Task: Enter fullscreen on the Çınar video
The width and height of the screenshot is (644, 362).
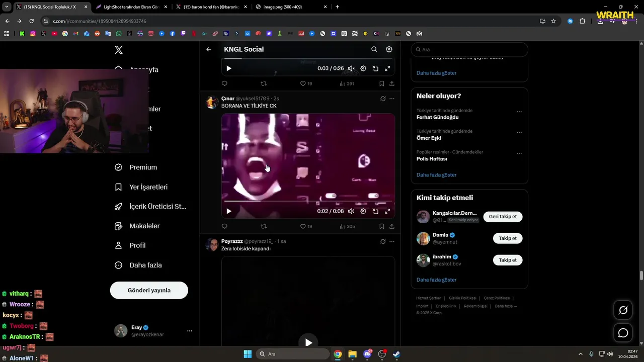Action: 387,211
